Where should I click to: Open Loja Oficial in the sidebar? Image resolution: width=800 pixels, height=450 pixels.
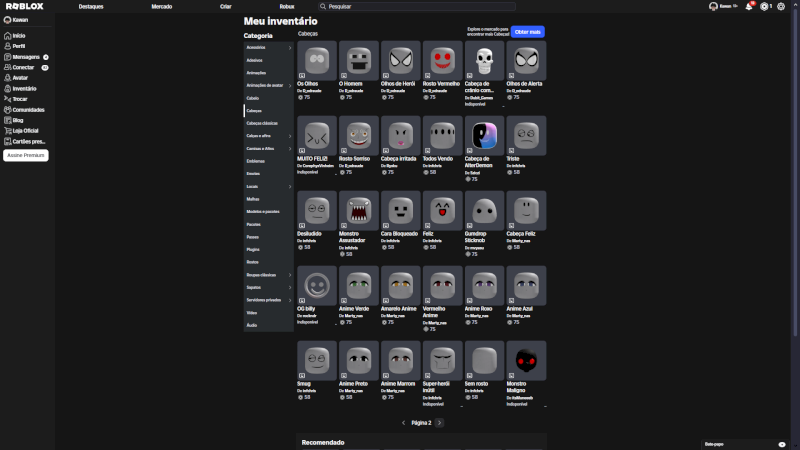[x=24, y=130]
